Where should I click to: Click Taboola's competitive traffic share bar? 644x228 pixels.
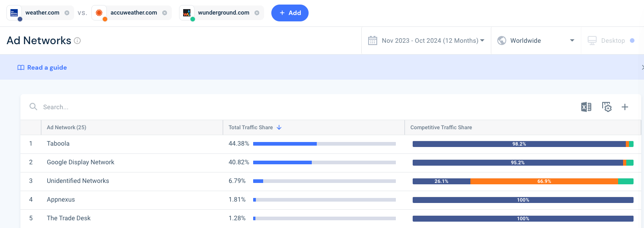pyautogui.click(x=523, y=144)
